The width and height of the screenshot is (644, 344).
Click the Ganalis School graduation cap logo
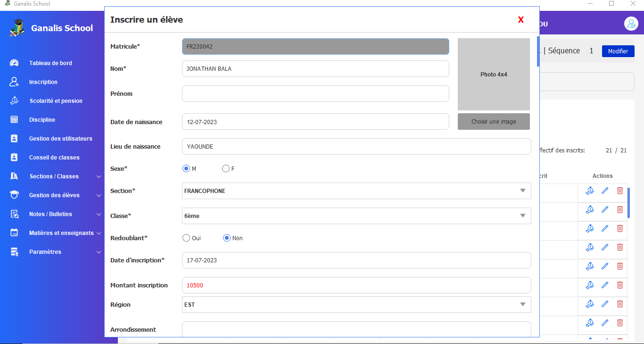[x=17, y=28]
